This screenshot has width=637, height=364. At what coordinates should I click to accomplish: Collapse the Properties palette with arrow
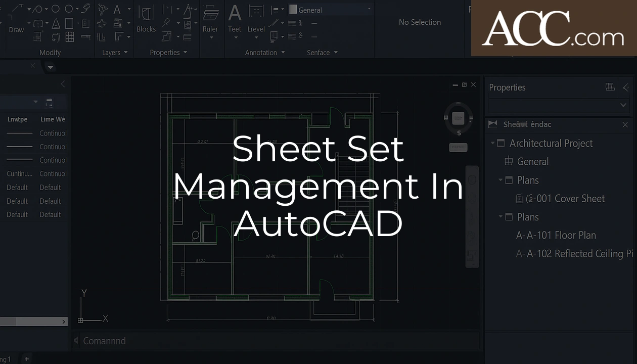(x=626, y=87)
